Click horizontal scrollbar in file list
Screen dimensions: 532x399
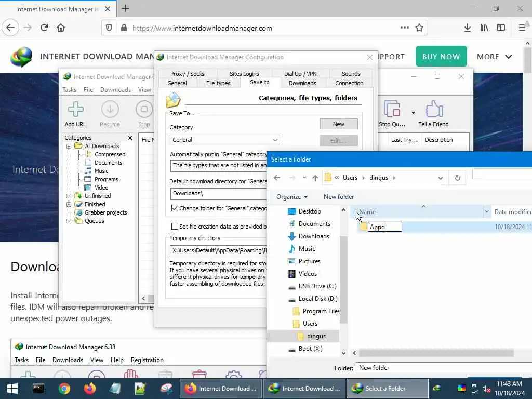[436, 353]
